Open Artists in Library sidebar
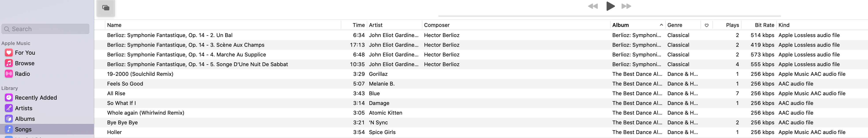This screenshot has width=868, height=138. coord(24,108)
